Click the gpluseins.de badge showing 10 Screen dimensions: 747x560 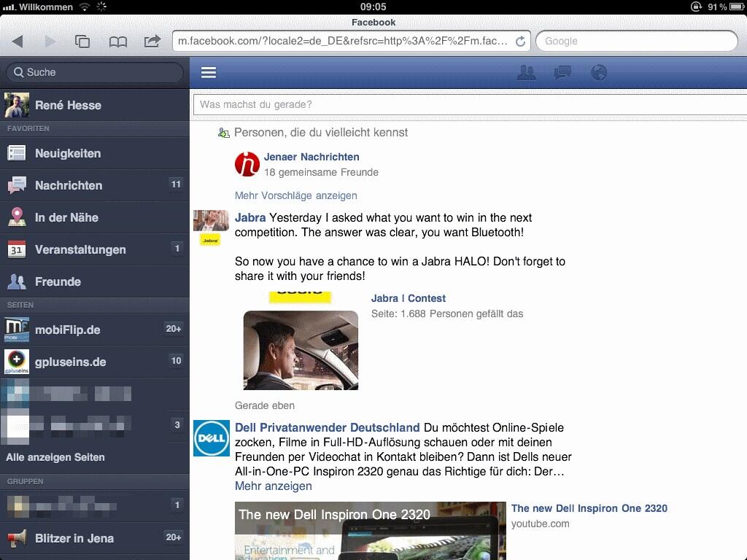point(176,360)
